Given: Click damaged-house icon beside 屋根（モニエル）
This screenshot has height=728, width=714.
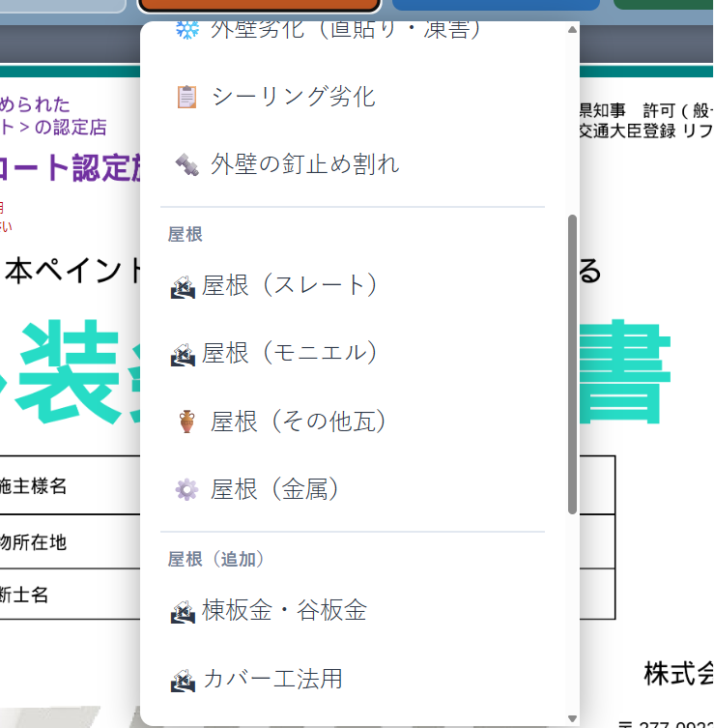Looking at the screenshot, I should click(183, 355).
